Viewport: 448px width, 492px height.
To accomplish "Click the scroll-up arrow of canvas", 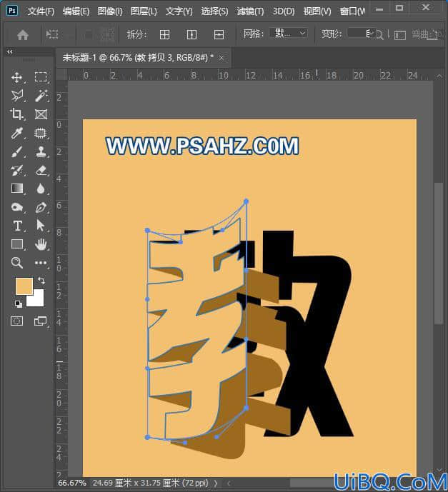I will [x=439, y=76].
